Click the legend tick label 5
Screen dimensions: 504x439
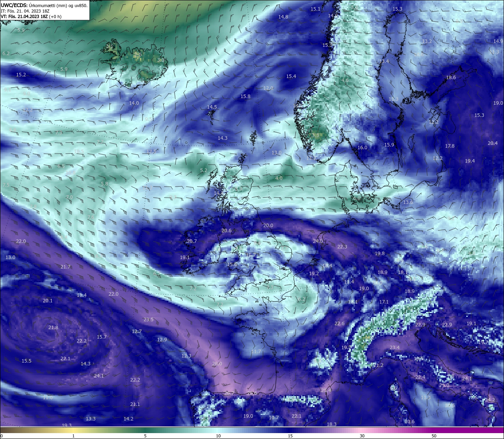point(145,436)
